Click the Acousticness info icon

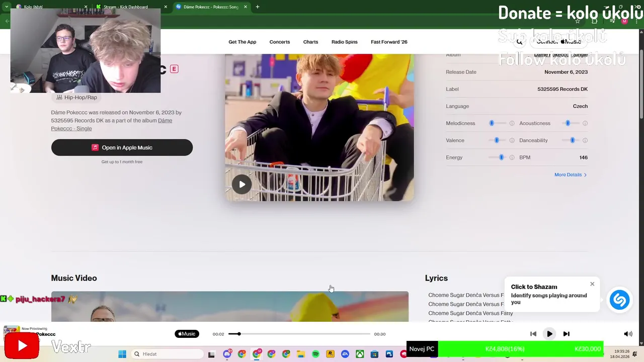coord(585,123)
